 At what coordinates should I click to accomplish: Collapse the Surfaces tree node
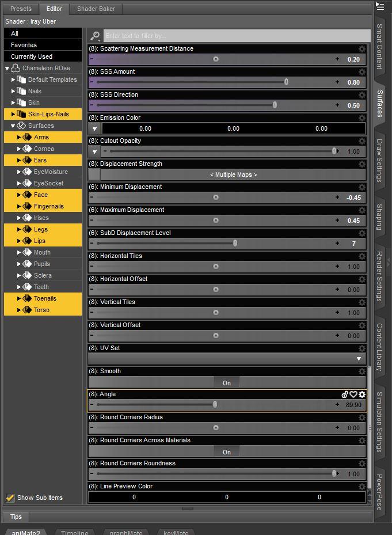[13, 126]
